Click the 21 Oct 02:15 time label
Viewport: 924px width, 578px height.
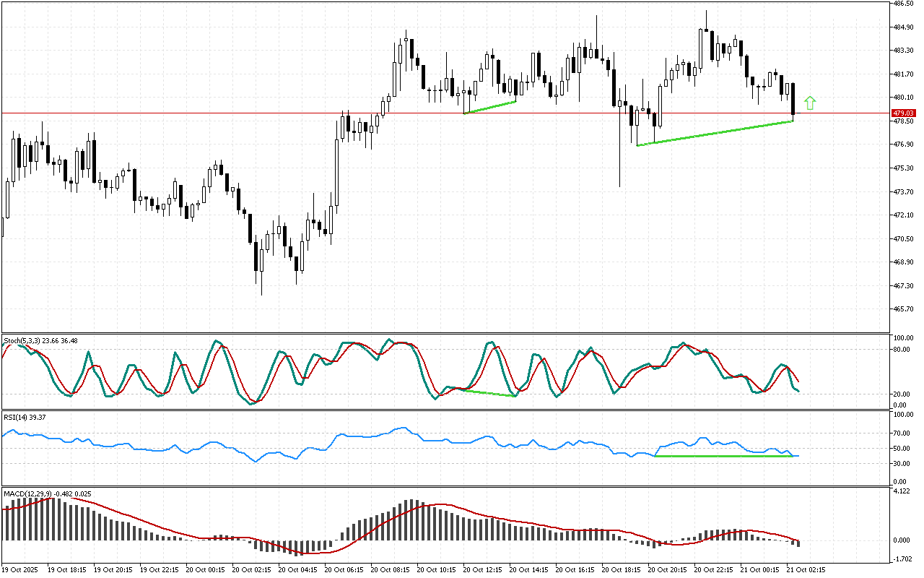coord(806,570)
